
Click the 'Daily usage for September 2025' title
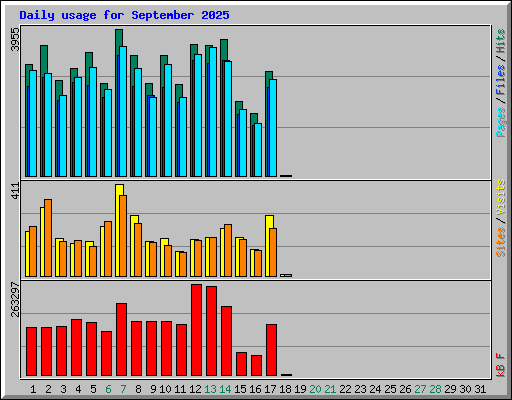[124, 15]
